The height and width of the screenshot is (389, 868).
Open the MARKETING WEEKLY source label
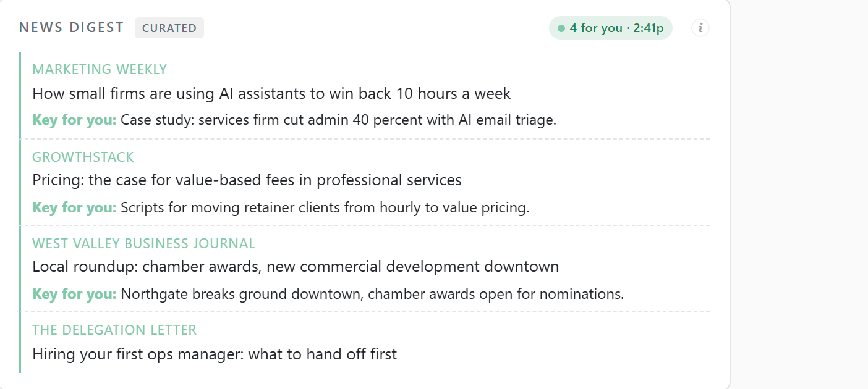pos(100,69)
